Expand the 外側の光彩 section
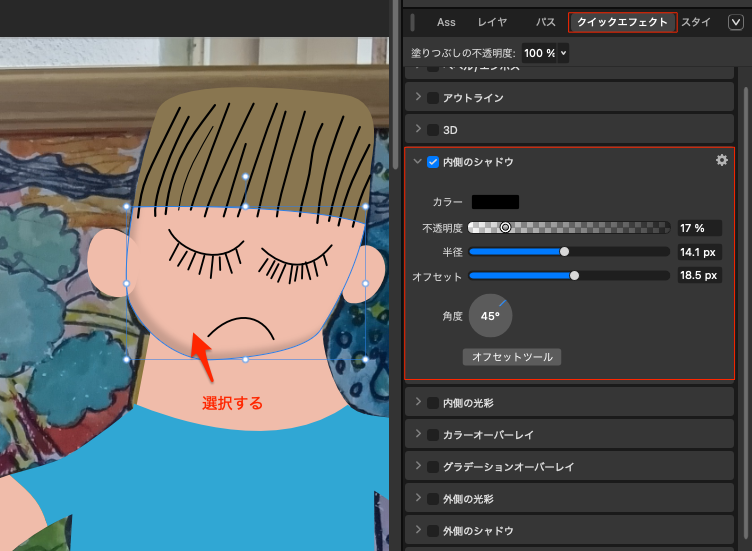Image resolution: width=752 pixels, height=551 pixels. [x=416, y=499]
